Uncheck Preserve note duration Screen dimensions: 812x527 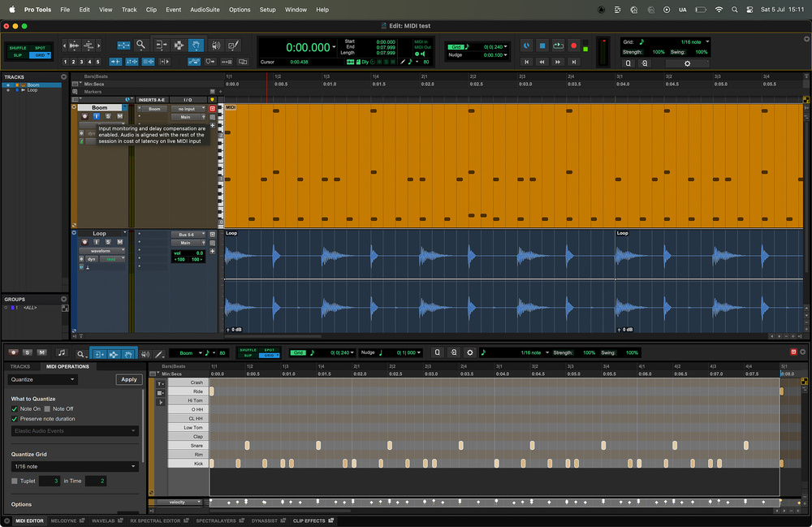click(x=15, y=419)
